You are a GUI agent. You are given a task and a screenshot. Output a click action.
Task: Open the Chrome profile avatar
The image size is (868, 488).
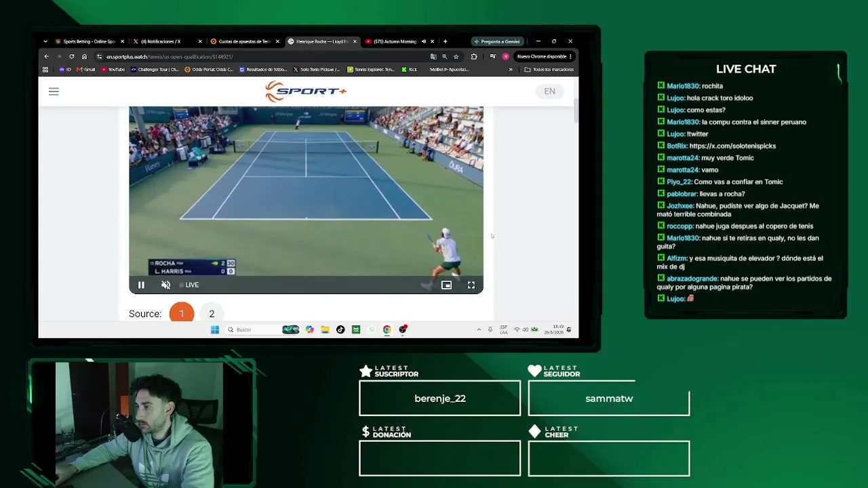(505, 56)
